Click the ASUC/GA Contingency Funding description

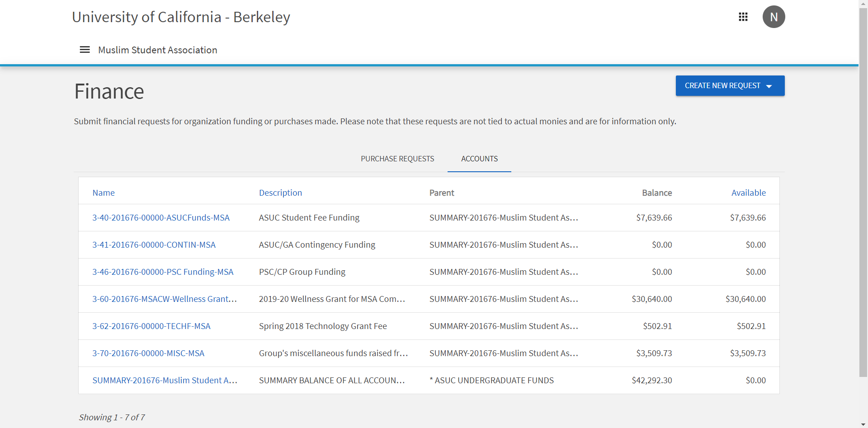point(317,245)
